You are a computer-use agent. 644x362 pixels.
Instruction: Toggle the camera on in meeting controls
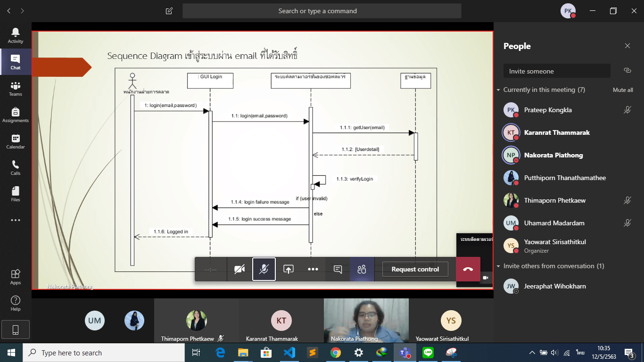(239, 269)
